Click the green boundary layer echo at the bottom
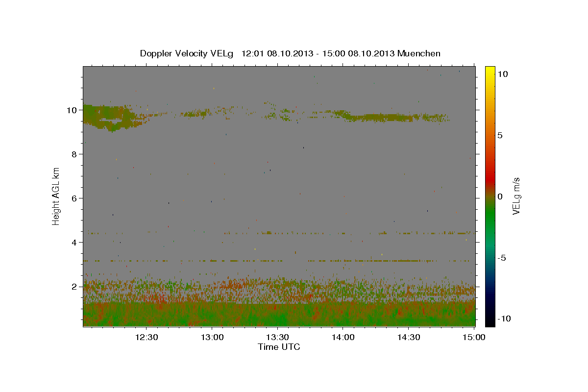Image resolution: width=588 pixels, height=392 pixels. [279, 315]
